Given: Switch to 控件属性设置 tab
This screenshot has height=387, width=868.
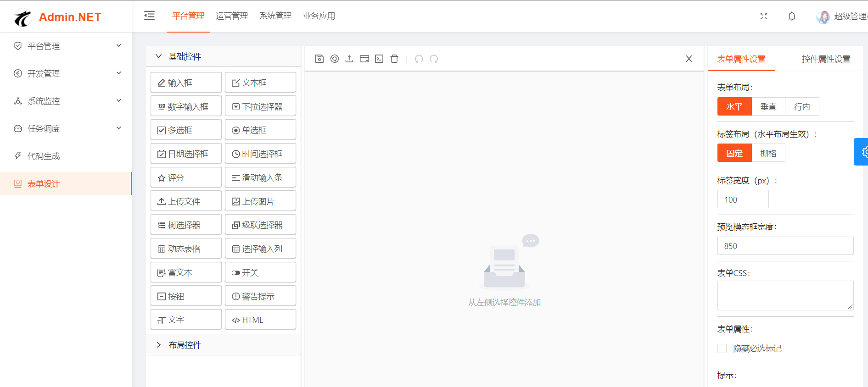Looking at the screenshot, I should [826, 59].
